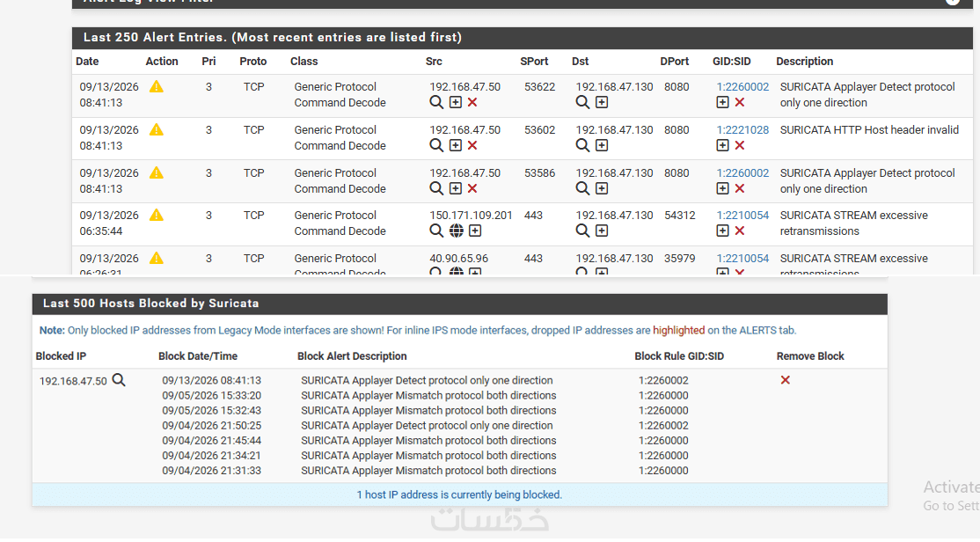This screenshot has height=542, width=980.
Task: Look up source IP 192.168.47.50 in first row
Action: (436, 103)
